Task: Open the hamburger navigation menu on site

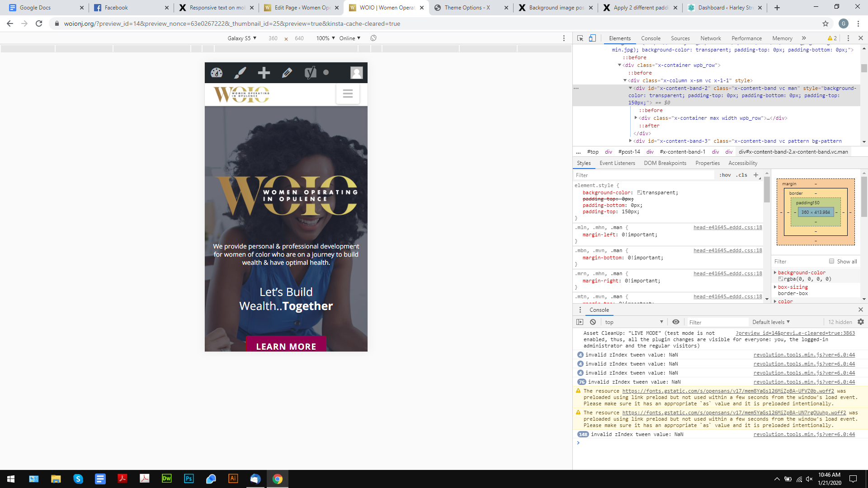Action: tap(348, 94)
